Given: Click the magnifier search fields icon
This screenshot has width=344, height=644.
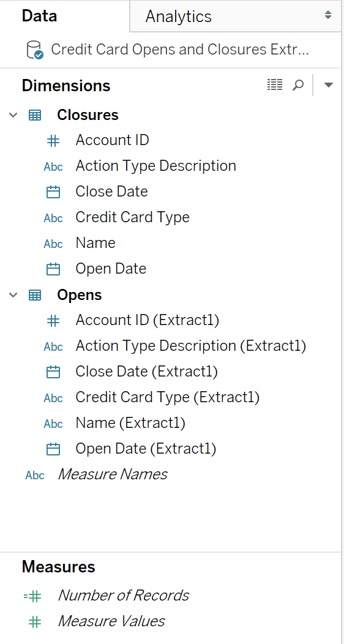Looking at the screenshot, I should 298,85.
